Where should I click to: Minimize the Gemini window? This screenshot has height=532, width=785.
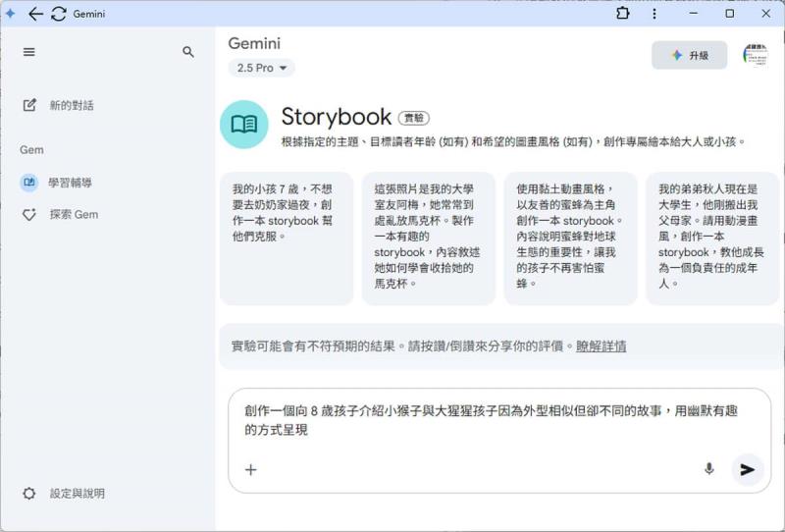pyautogui.click(x=694, y=14)
